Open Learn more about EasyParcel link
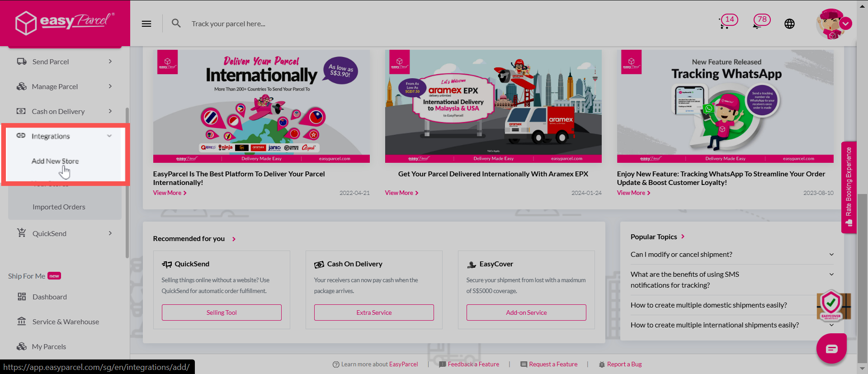The height and width of the screenshot is (374, 868). click(375, 364)
